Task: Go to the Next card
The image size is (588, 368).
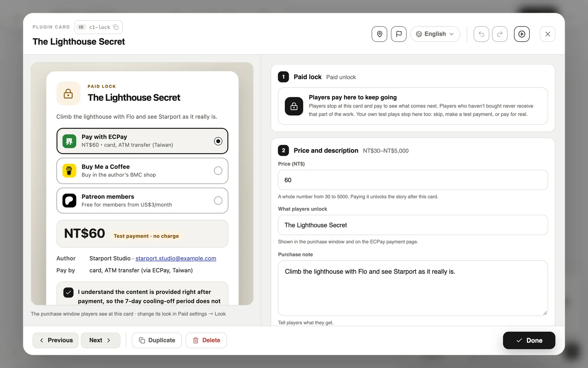Action: (x=100, y=340)
